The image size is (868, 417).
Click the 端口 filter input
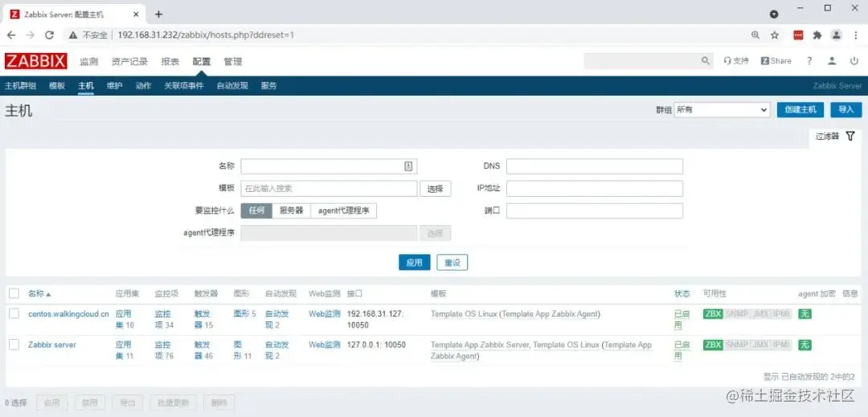(595, 211)
